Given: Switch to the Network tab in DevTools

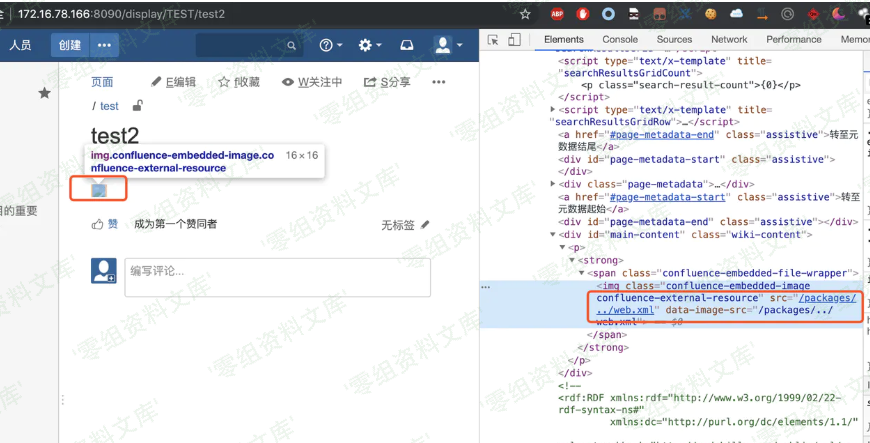Looking at the screenshot, I should click(x=729, y=40).
